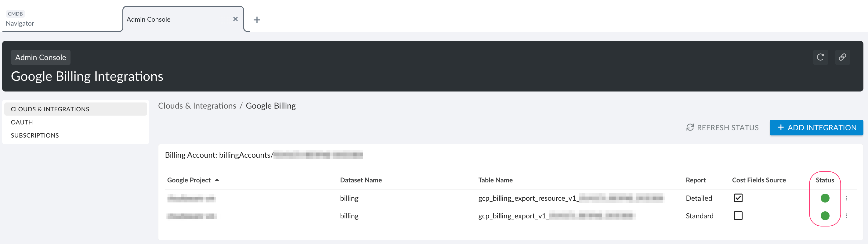Open kebab menu for Standard report row
The image size is (868, 244).
pos(846,216)
